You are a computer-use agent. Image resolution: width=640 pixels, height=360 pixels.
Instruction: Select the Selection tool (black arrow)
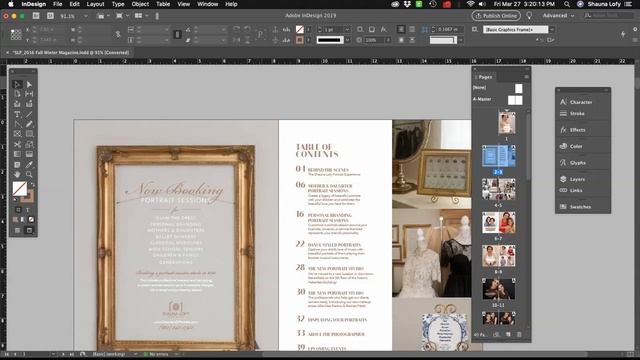tap(18, 84)
